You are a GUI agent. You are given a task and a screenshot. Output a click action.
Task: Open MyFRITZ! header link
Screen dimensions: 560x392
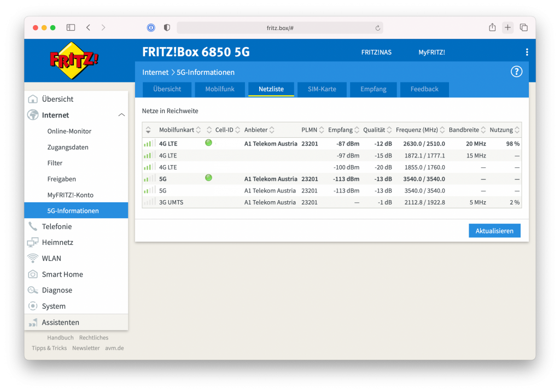pos(432,52)
